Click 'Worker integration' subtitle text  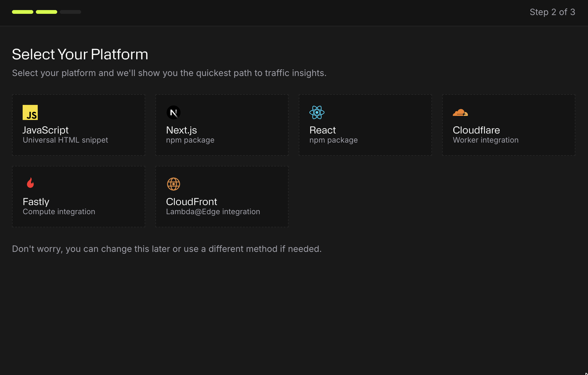coord(486,140)
